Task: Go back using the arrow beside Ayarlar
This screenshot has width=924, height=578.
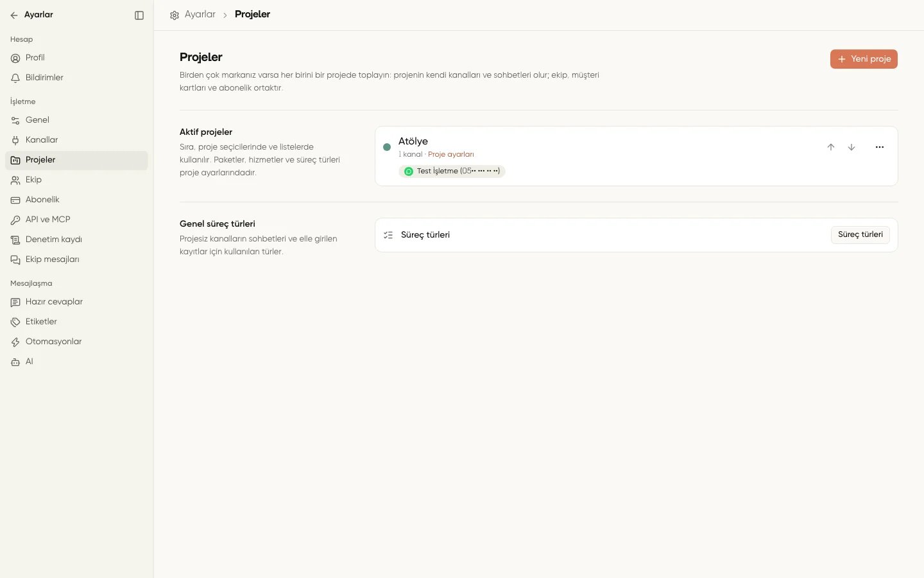Action: coord(14,15)
